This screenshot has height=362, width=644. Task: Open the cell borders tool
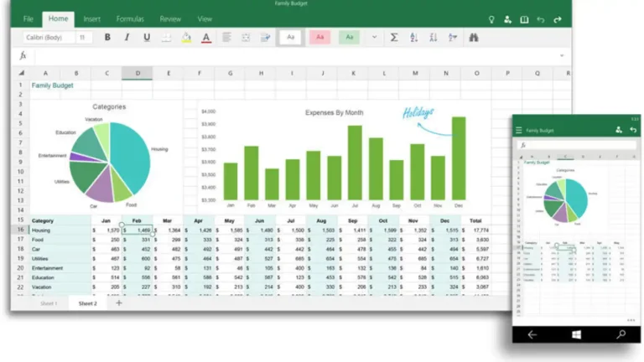pyautogui.click(x=166, y=38)
